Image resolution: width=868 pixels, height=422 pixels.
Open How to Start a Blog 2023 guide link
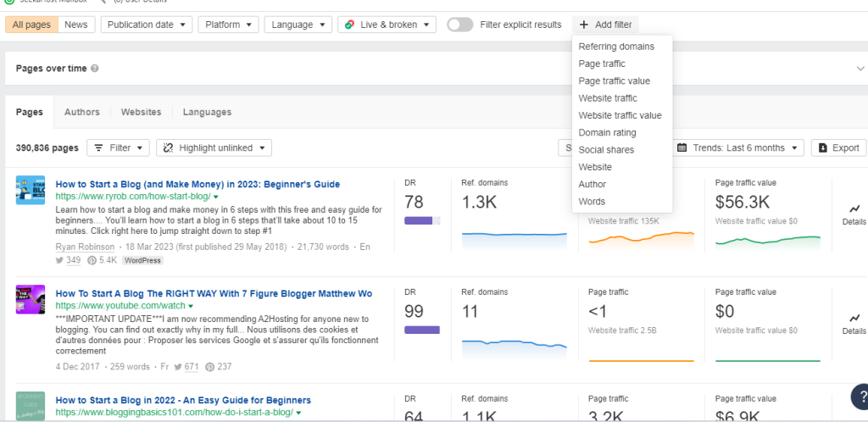click(198, 184)
